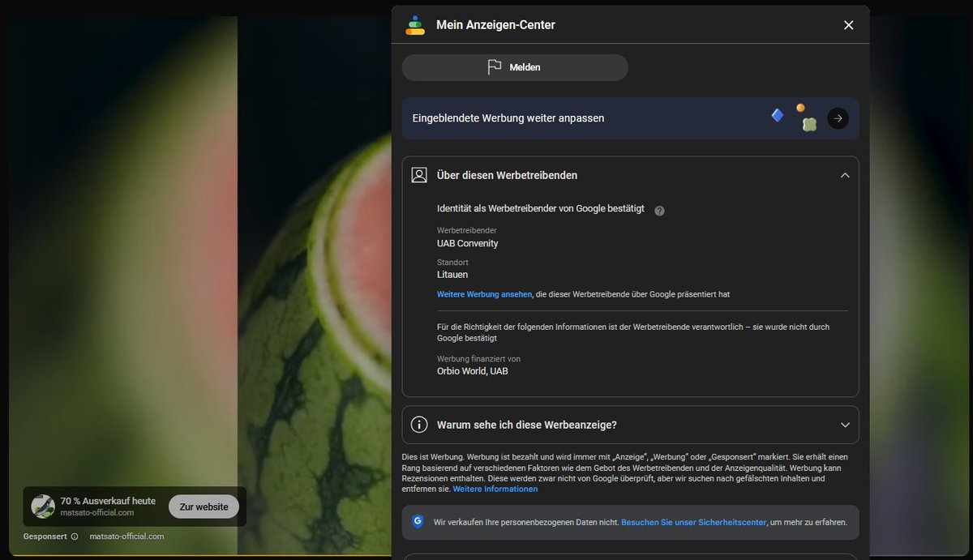
Task: Click 'Orbio World, UAB' funding text
Action: (x=473, y=371)
